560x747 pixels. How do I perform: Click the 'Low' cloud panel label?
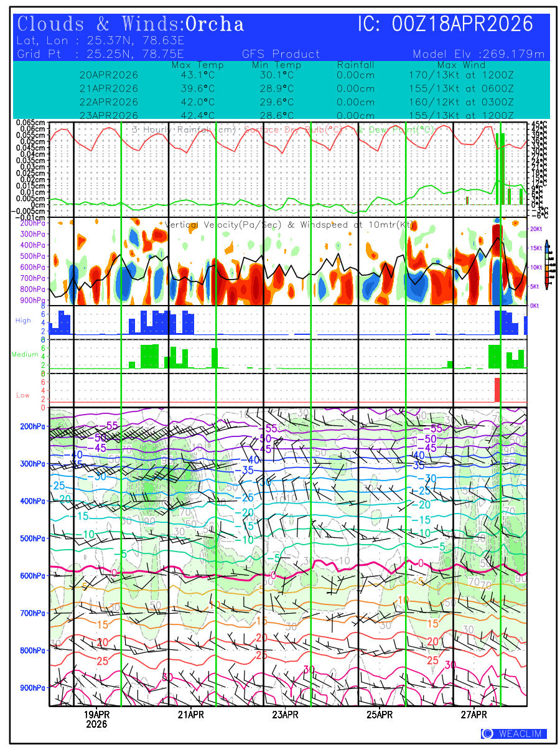click(23, 395)
